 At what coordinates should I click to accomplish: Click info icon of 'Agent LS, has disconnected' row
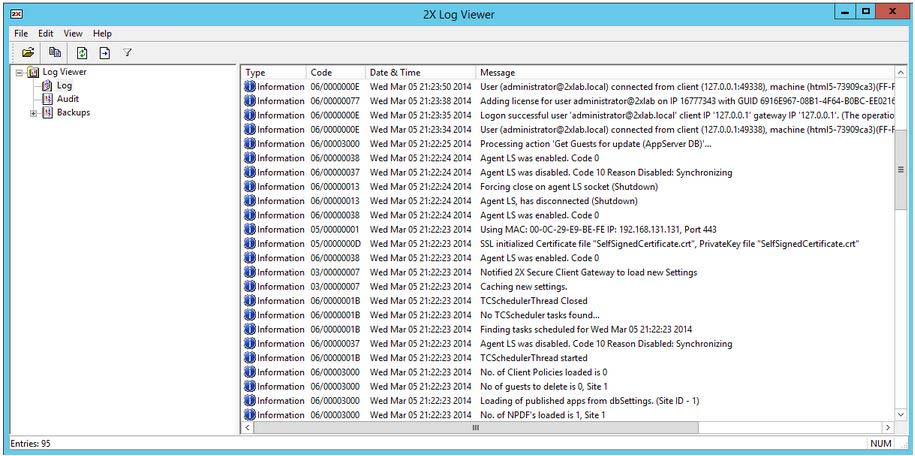tap(250, 201)
